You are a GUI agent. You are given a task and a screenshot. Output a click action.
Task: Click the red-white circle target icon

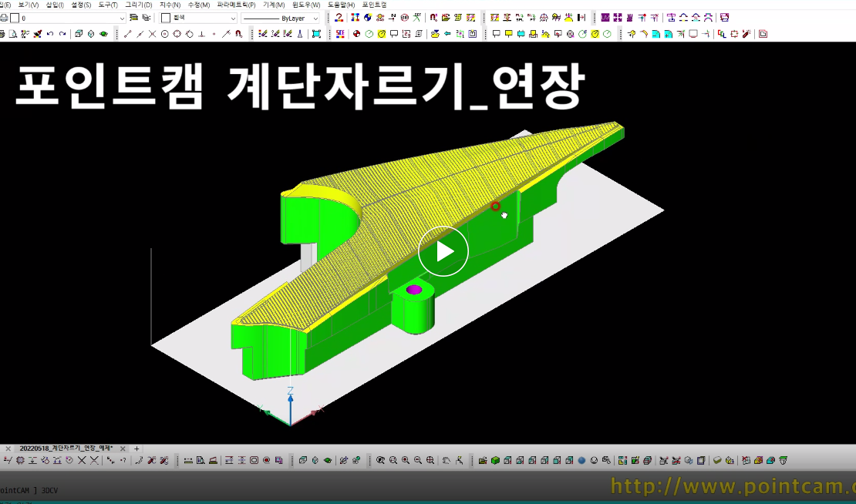pos(356,34)
